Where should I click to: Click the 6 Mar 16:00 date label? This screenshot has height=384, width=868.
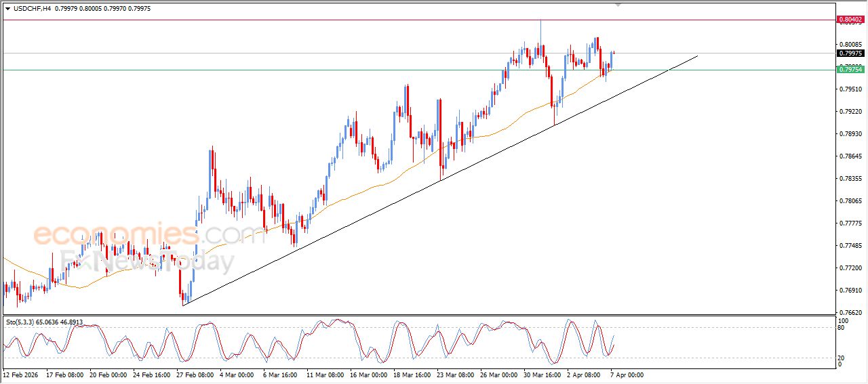point(280,374)
